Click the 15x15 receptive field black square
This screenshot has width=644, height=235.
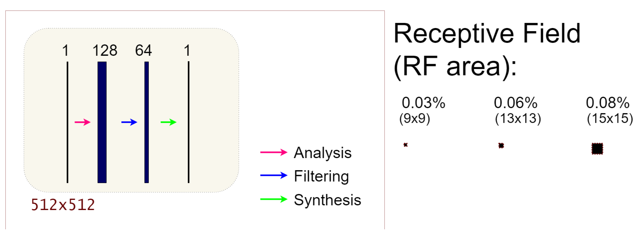(597, 149)
